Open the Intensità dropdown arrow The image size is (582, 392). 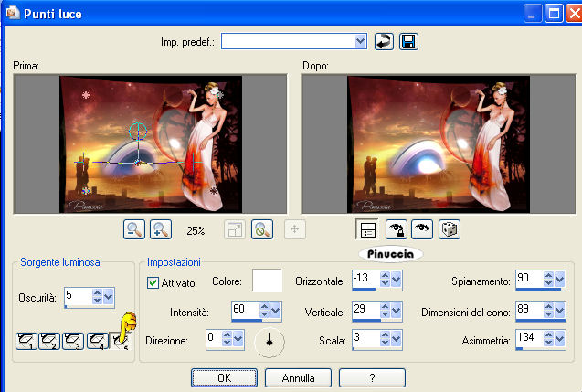[x=275, y=310]
